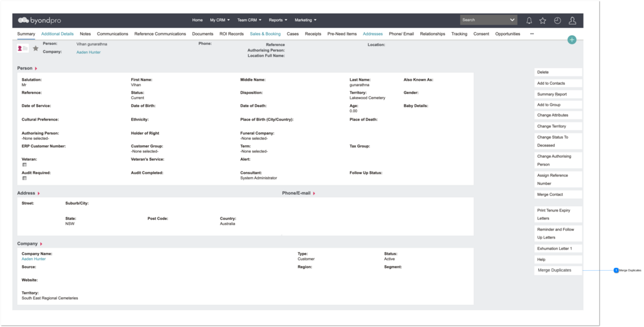Click Print Tenure Expiry Letters button

pos(558,214)
